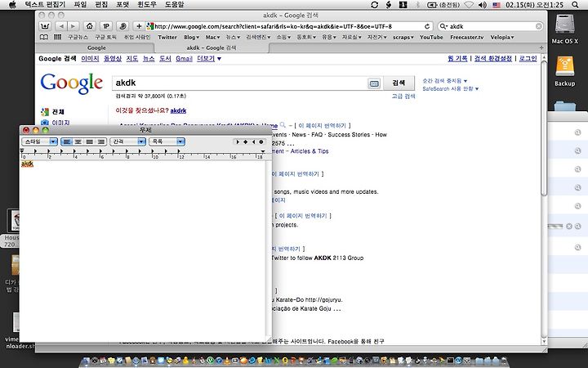This screenshot has height=368, width=588.
Task: Click the Google search input containing akdk
Action: coord(240,83)
